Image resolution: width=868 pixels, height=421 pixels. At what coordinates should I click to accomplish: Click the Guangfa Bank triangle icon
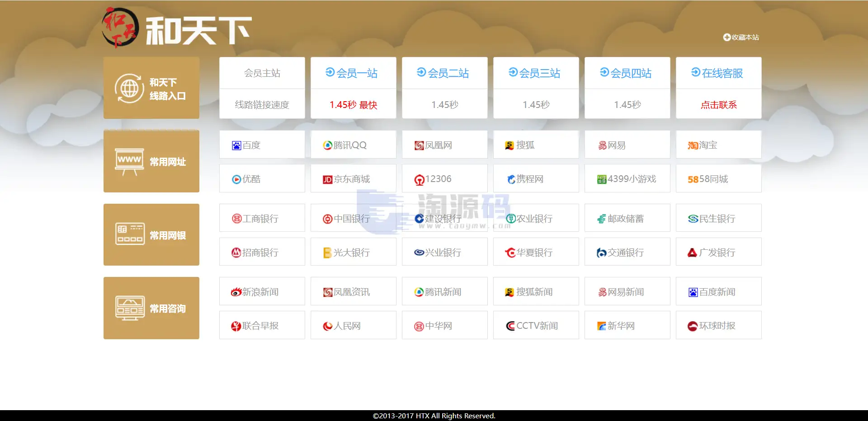[x=692, y=253]
